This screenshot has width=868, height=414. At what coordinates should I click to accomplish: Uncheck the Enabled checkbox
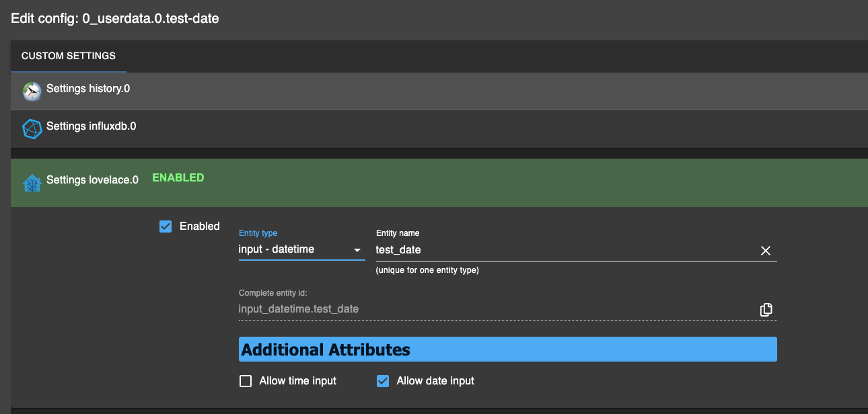(166, 226)
